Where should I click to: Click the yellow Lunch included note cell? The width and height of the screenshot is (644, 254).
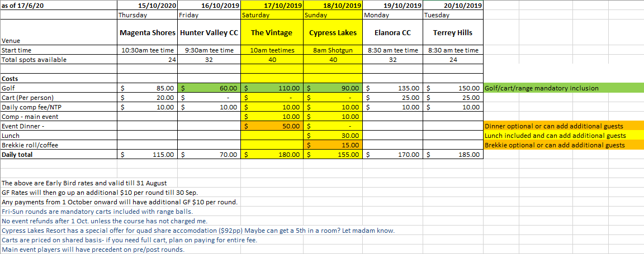(555, 136)
